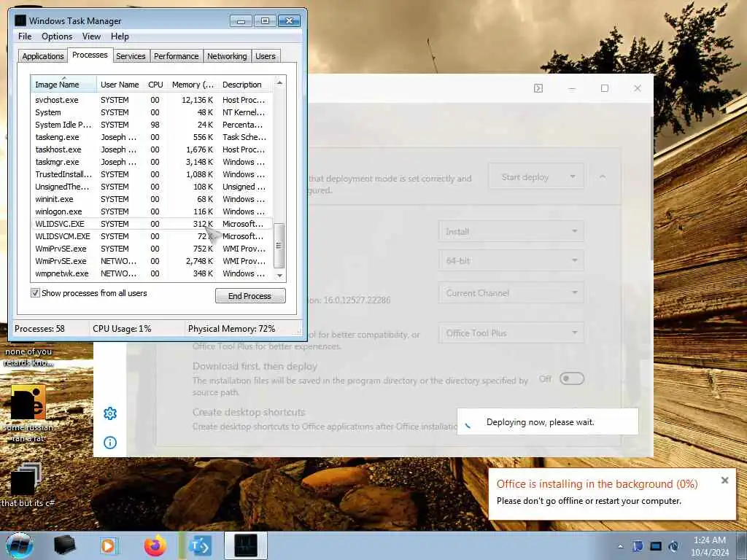Toggle Show processes from all users
The height and width of the screenshot is (560, 747).
35,293
